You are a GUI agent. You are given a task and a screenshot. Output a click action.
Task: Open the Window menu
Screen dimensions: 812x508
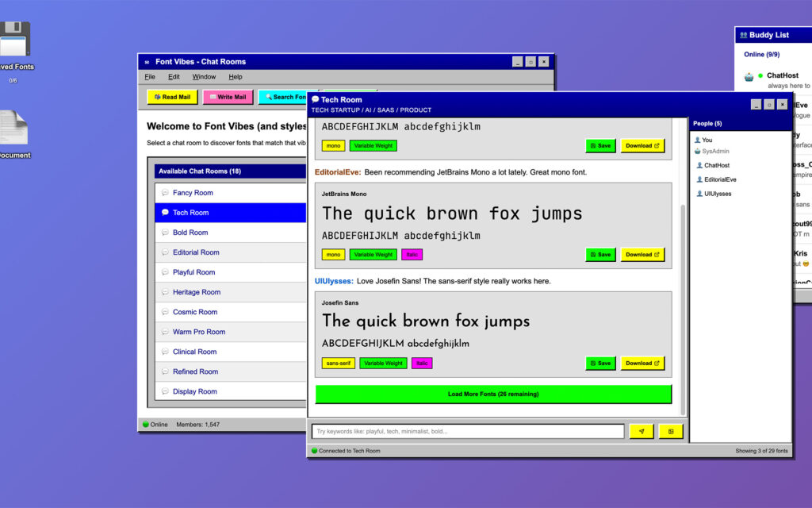click(x=204, y=77)
